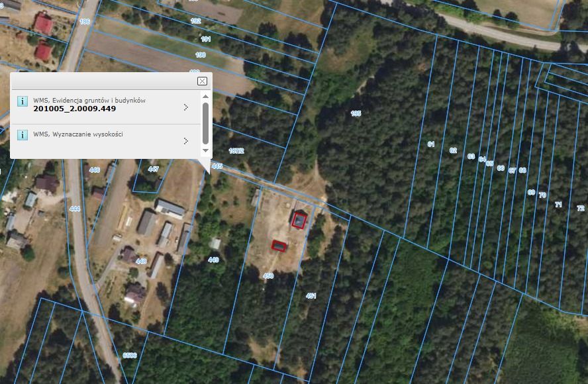Click 'WMS, Ewidencja gruntów i budynków' label

pyautogui.click(x=89, y=100)
